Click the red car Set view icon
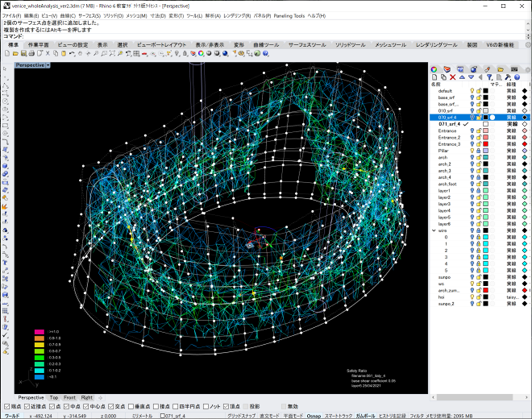 pyautogui.click(x=144, y=54)
